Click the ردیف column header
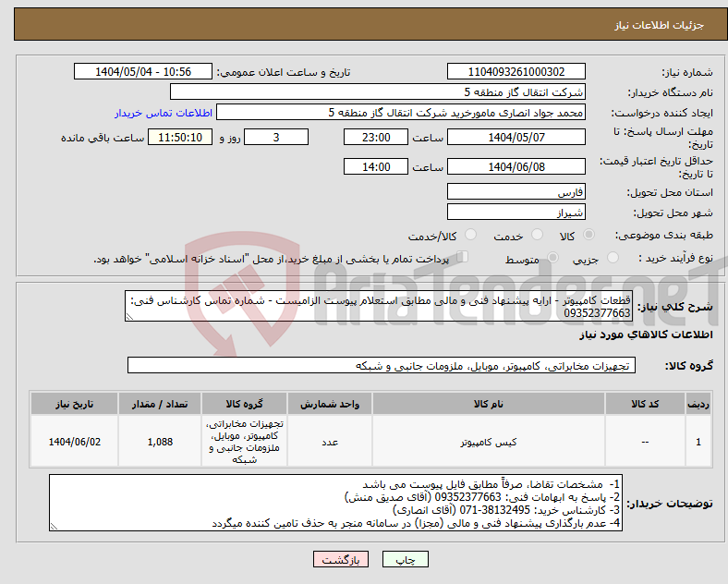This screenshot has width=728, height=584. tap(698, 404)
